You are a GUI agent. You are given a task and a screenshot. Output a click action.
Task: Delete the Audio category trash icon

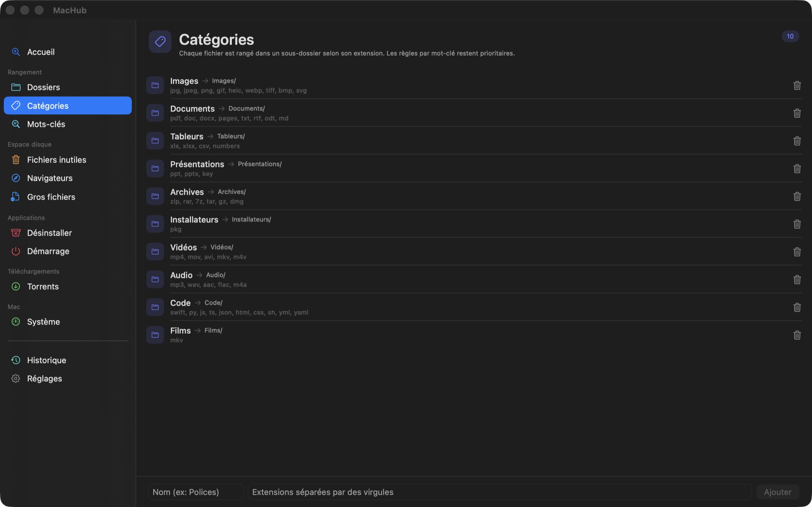point(797,279)
